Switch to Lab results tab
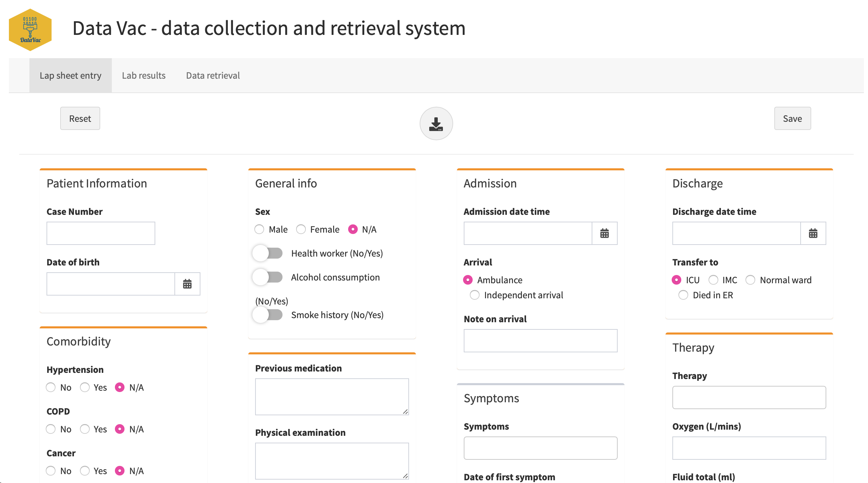The width and height of the screenshot is (868, 483). point(144,76)
